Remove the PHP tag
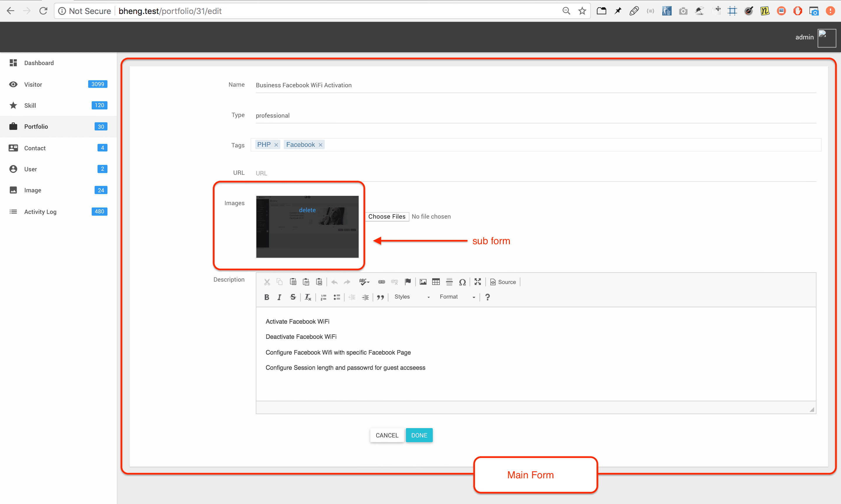The width and height of the screenshot is (841, 504). [x=276, y=145]
